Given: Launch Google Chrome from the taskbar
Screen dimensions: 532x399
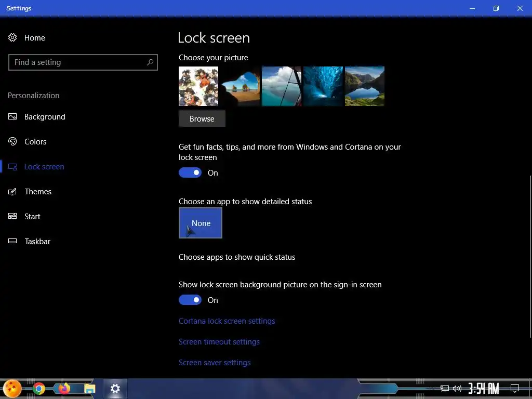Looking at the screenshot, I should (x=38, y=389).
